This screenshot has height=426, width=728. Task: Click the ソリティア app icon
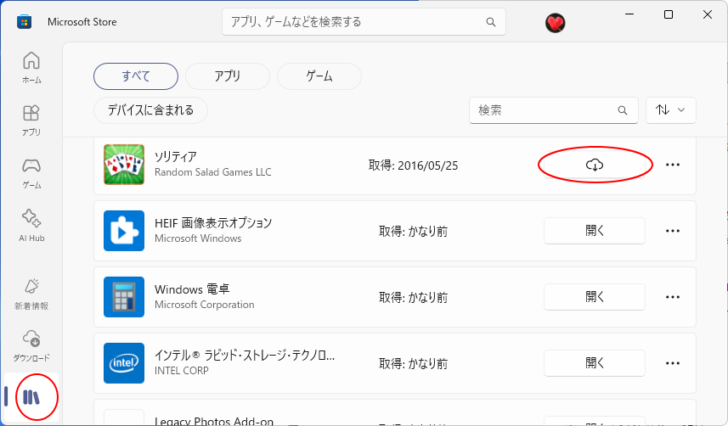124,165
